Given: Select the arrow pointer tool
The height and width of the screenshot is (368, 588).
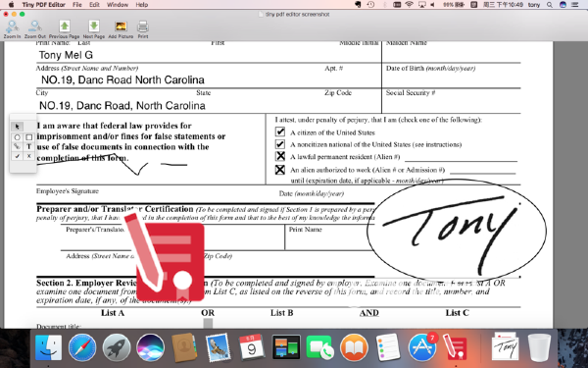Looking at the screenshot, I should [x=18, y=127].
